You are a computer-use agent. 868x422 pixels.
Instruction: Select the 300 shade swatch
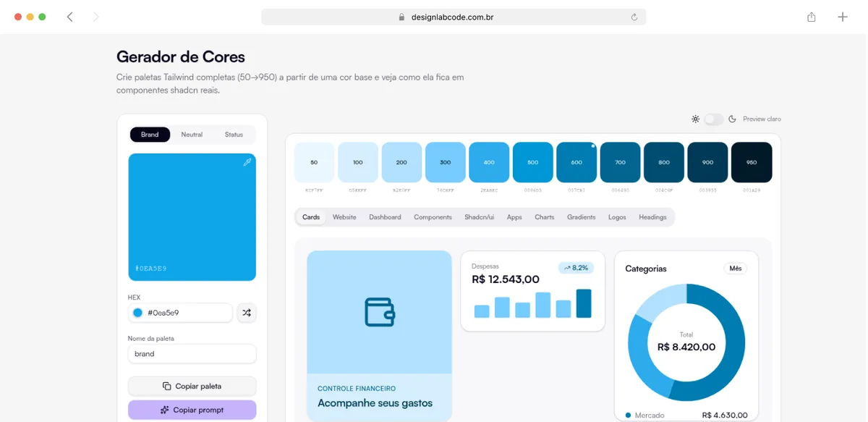(446, 162)
